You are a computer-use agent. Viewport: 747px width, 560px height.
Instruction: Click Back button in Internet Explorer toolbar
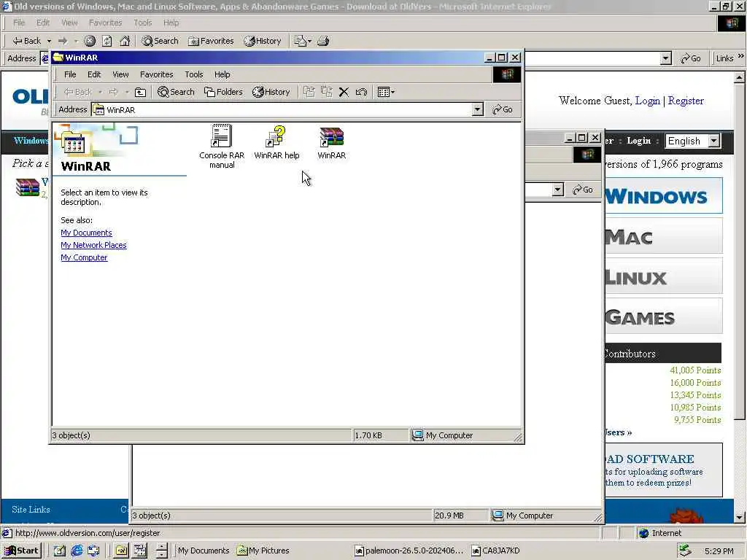pos(27,41)
